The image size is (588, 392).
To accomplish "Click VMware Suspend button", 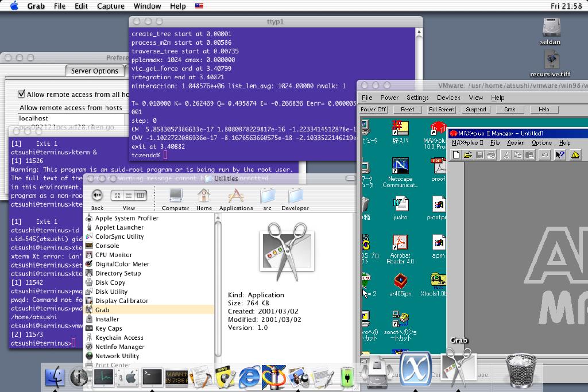I will pos(476,110).
